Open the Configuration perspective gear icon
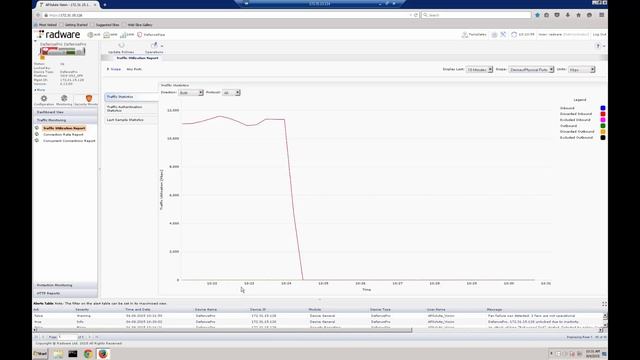640x360 pixels. 44,98
